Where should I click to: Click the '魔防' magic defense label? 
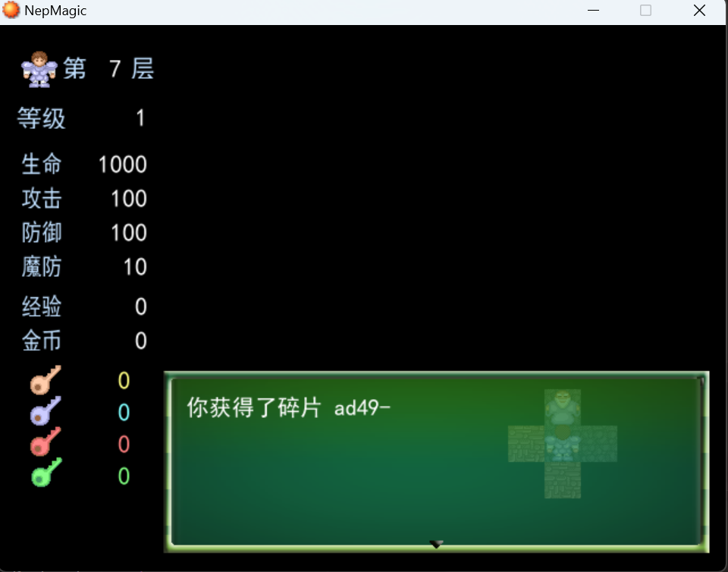pos(42,266)
